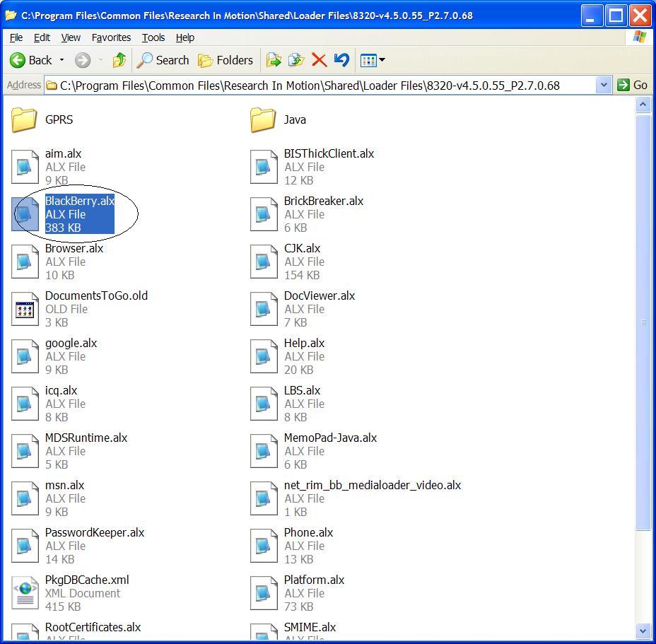This screenshot has height=644, width=656.
Task: Open the Edit menu
Action: click(x=42, y=37)
